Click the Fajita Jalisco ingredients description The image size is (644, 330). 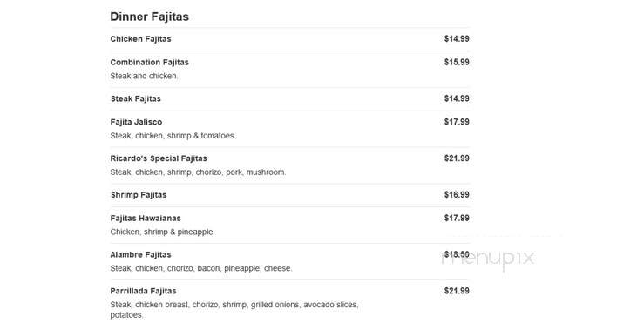(x=173, y=136)
